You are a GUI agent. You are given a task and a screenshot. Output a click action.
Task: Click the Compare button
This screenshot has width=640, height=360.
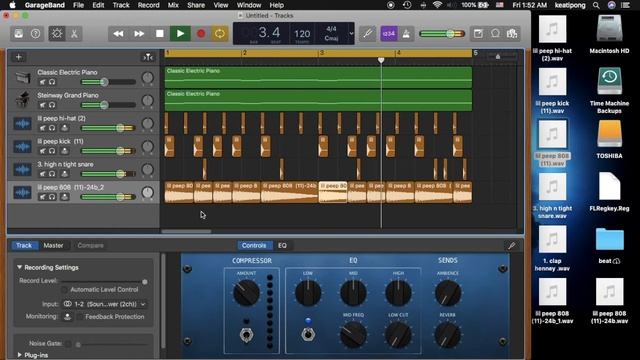click(90, 245)
